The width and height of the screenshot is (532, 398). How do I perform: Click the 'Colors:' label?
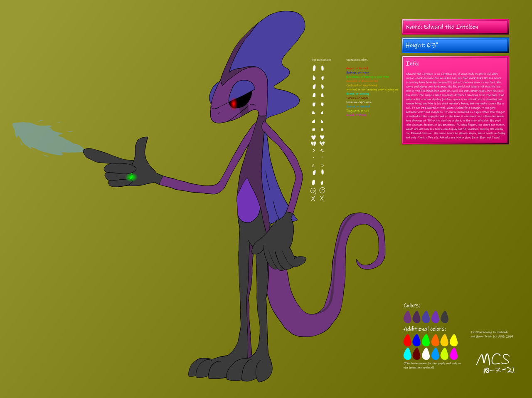[x=412, y=305]
